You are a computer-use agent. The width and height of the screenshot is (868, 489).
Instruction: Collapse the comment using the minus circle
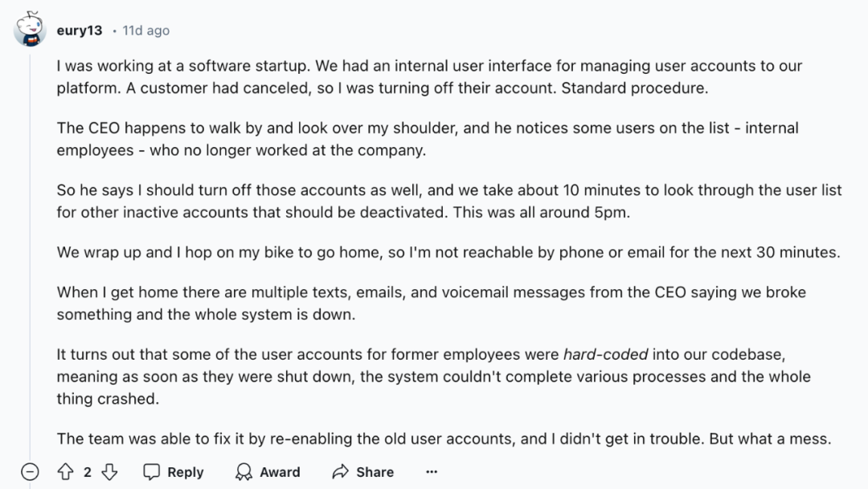tap(30, 472)
